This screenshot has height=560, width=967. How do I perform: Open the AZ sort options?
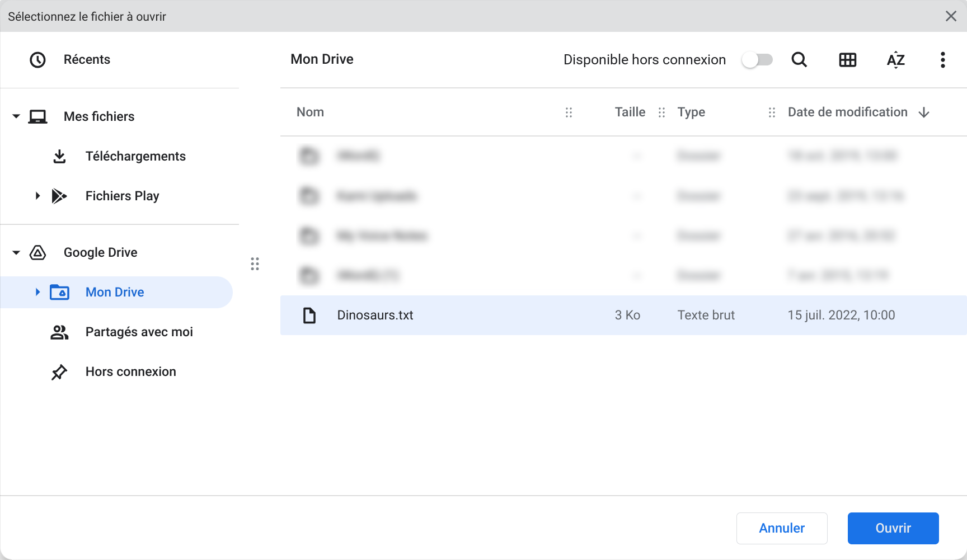pos(896,60)
